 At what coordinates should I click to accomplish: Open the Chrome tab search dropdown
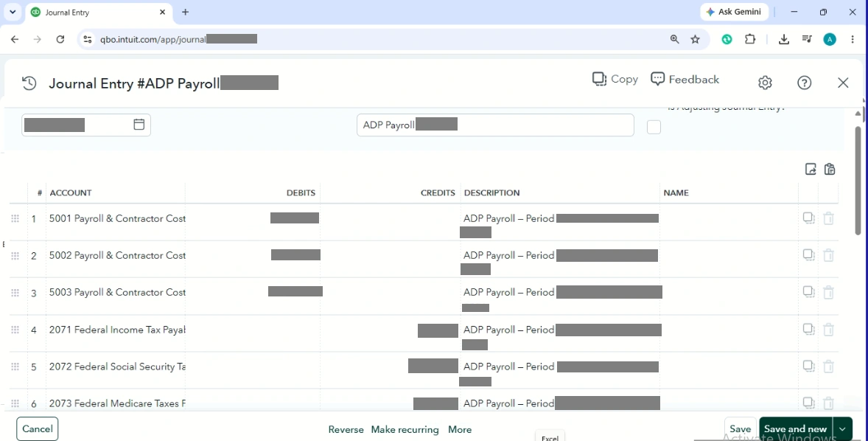point(13,12)
